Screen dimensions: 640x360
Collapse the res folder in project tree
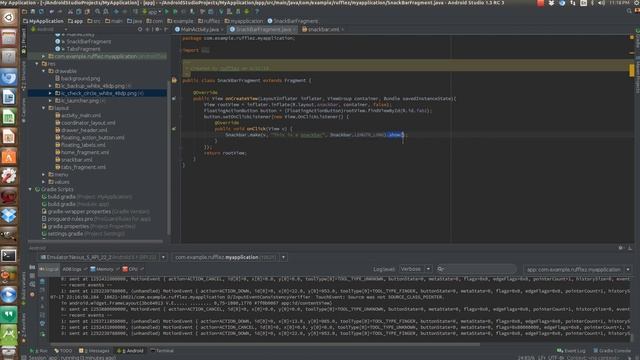37,64
